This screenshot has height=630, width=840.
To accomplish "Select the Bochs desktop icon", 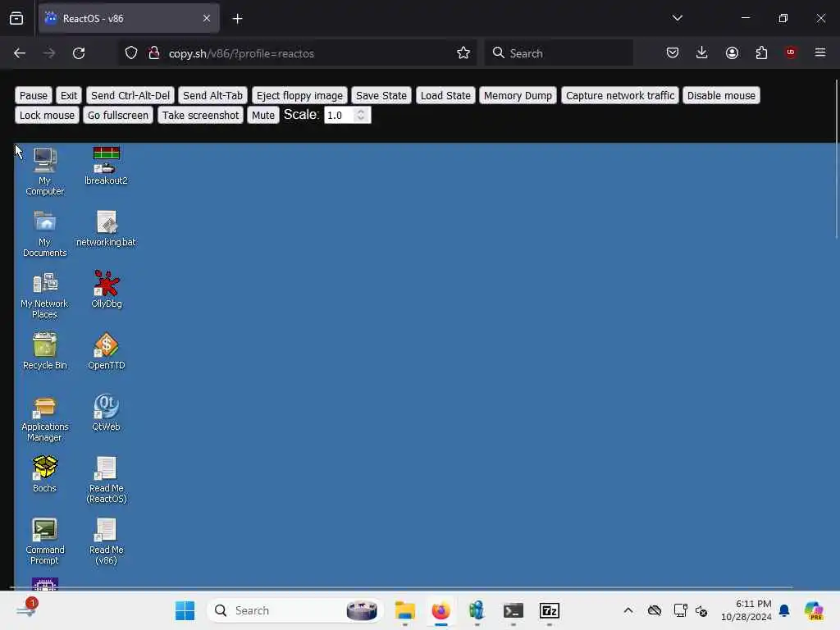I will (44, 475).
